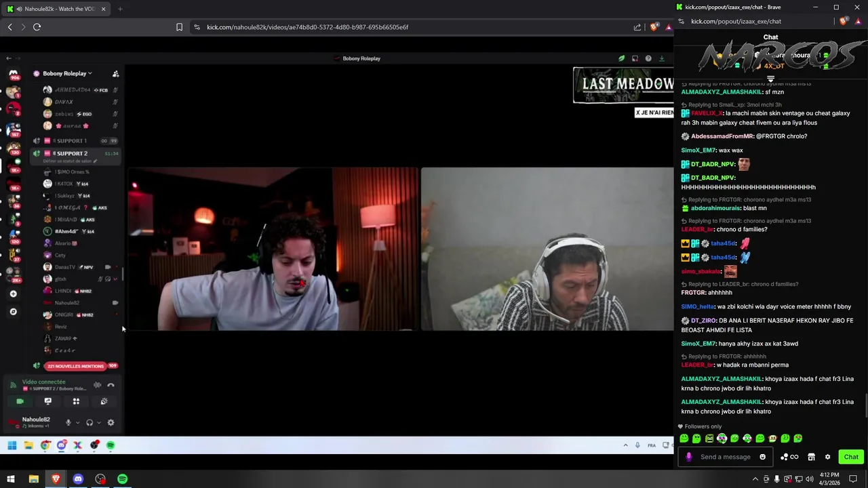Open site settings icon in chat popout

(x=683, y=21)
